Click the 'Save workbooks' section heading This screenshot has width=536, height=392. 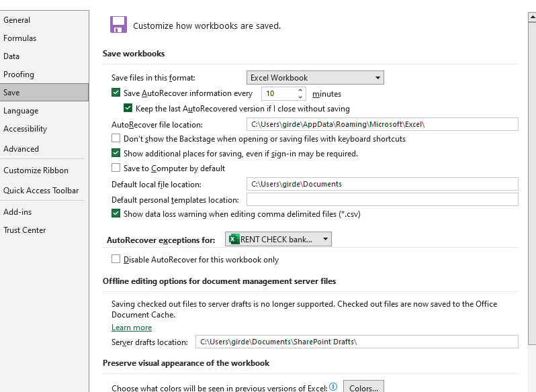[134, 54]
